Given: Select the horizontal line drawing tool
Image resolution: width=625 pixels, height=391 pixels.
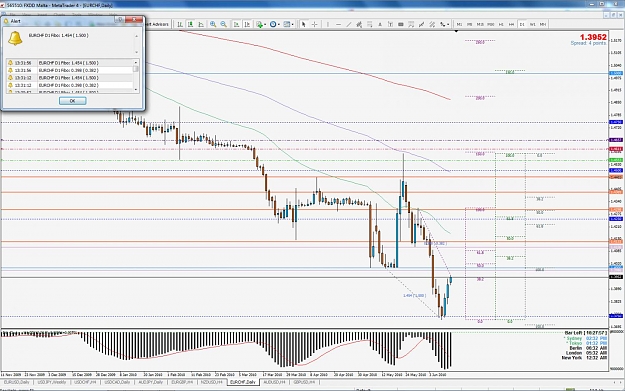Looking at the screenshot, I should 338,24.
